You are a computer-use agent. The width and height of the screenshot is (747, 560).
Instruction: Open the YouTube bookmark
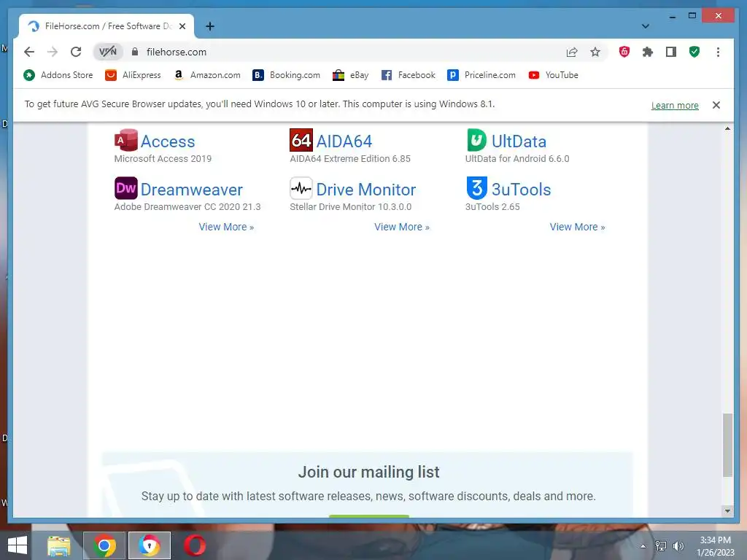point(553,75)
